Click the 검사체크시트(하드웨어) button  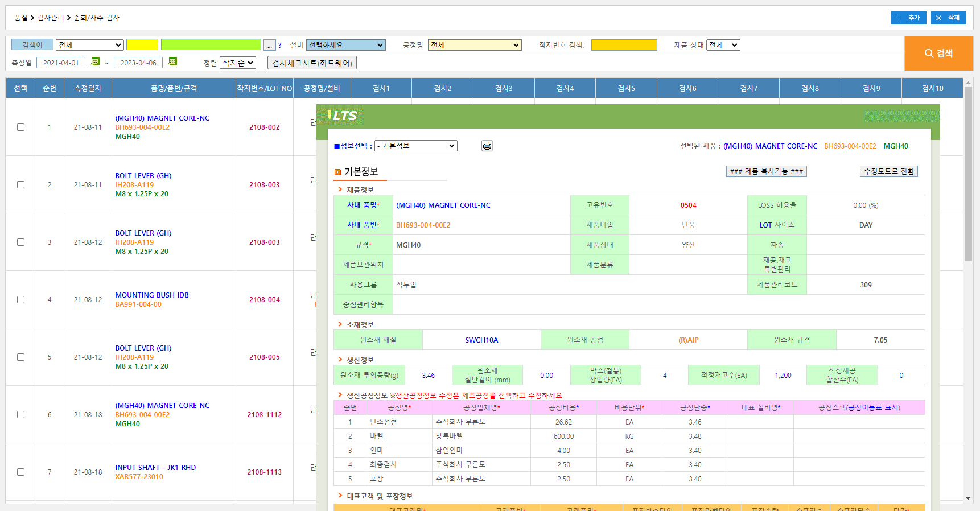[x=312, y=63]
